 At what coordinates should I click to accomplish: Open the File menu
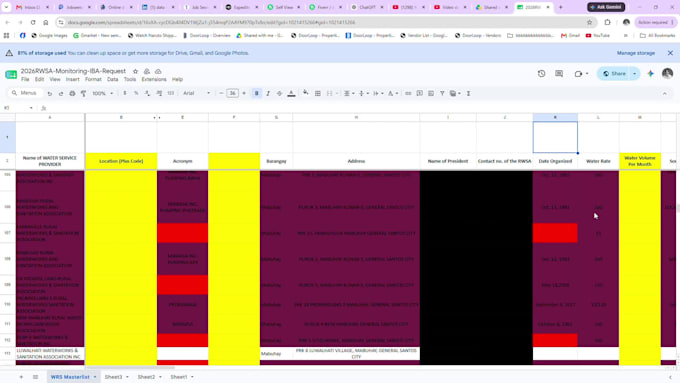click(x=25, y=79)
